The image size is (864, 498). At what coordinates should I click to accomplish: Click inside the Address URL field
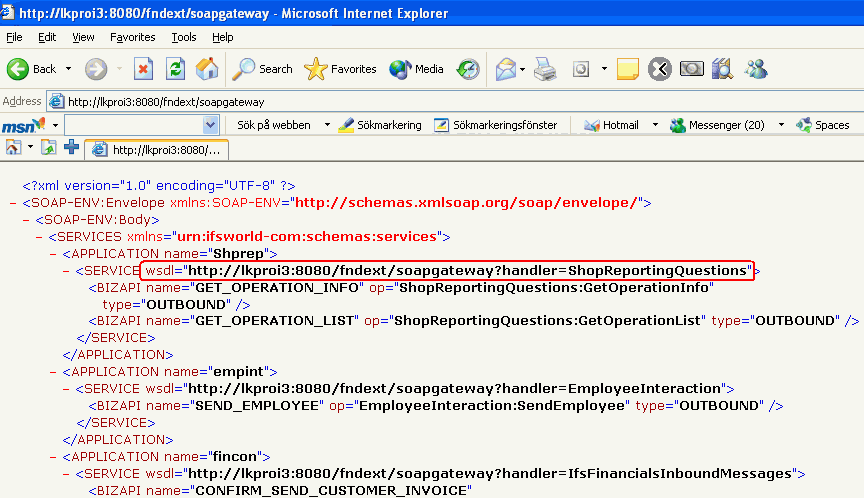point(450,101)
